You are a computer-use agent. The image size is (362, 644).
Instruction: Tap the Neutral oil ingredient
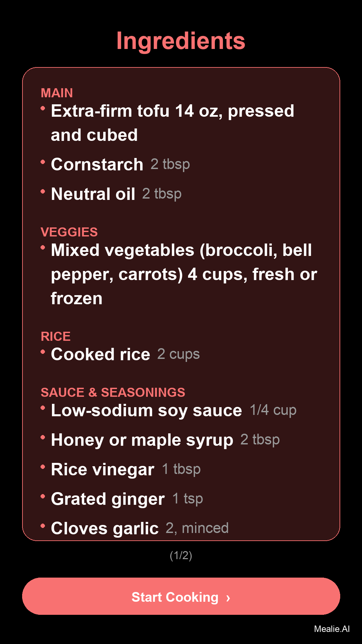pyautogui.click(x=116, y=194)
